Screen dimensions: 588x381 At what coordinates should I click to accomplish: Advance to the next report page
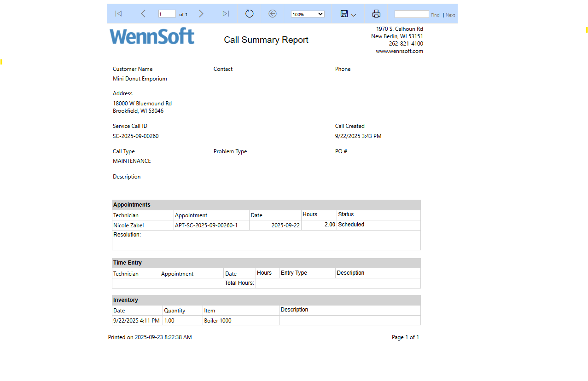point(201,14)
